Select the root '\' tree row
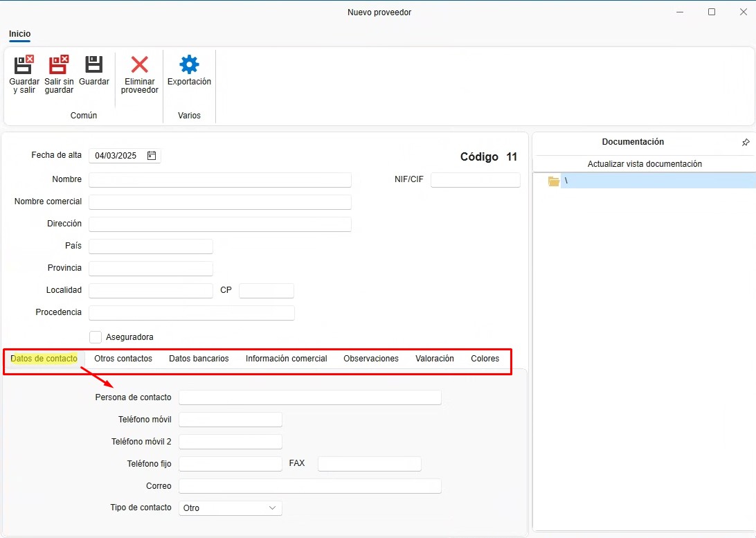Image resolution: width=756 pixels, height=538 pixels. [x=658, y=181]
